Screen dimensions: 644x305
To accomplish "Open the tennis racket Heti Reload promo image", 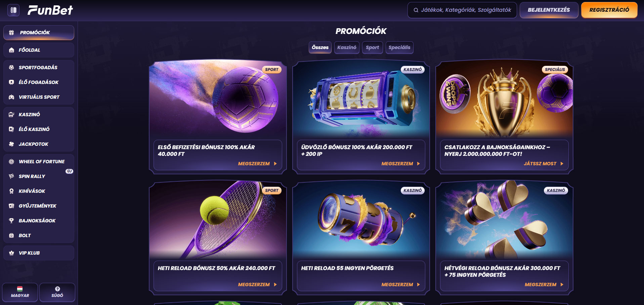I will (218, 220).
